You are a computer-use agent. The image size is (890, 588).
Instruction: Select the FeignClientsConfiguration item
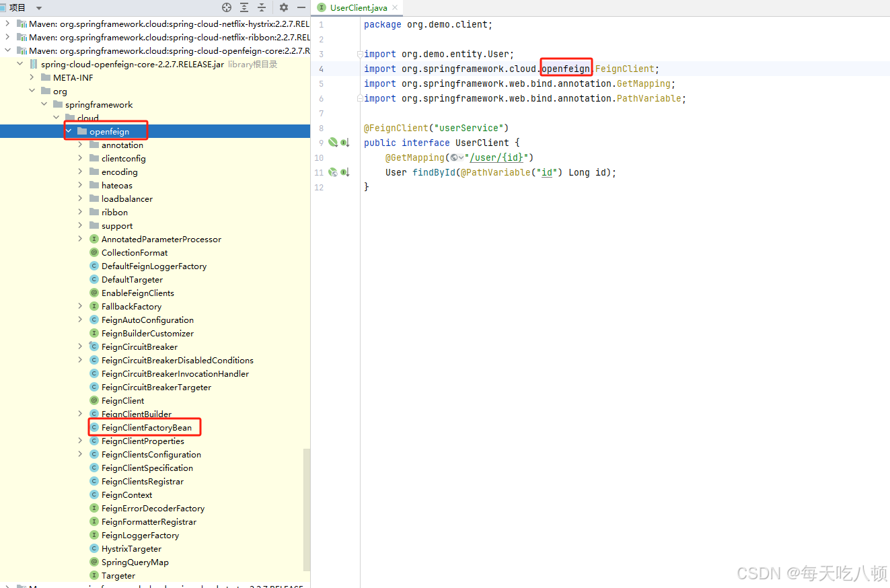pos(151,454)
